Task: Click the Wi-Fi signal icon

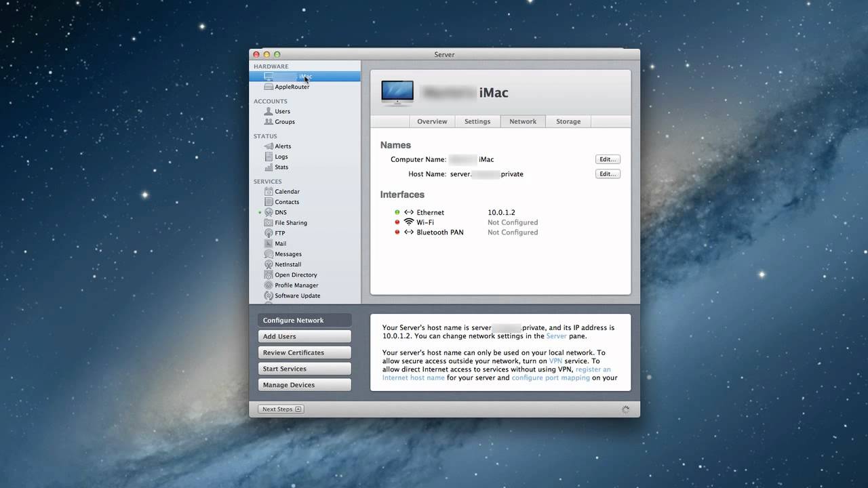Action: (x=409, y=222)
